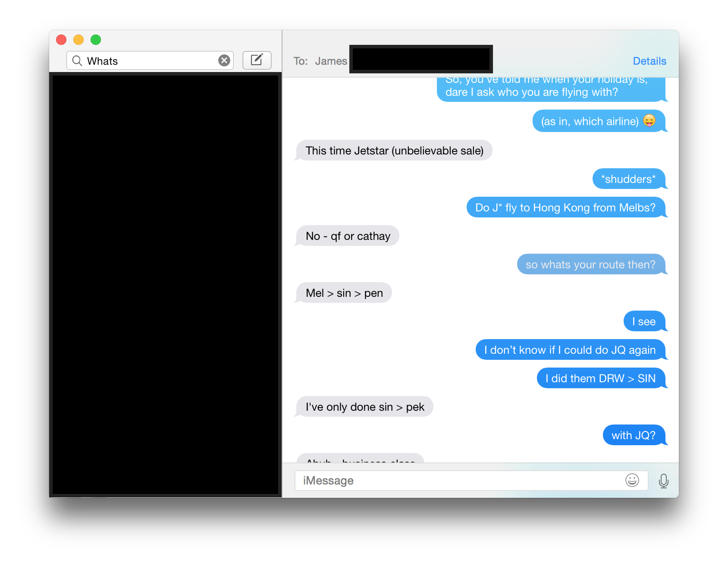
Task: Click the tongue-out emoji in airline message
Action: pyautogui.click(x=649, y=121)
